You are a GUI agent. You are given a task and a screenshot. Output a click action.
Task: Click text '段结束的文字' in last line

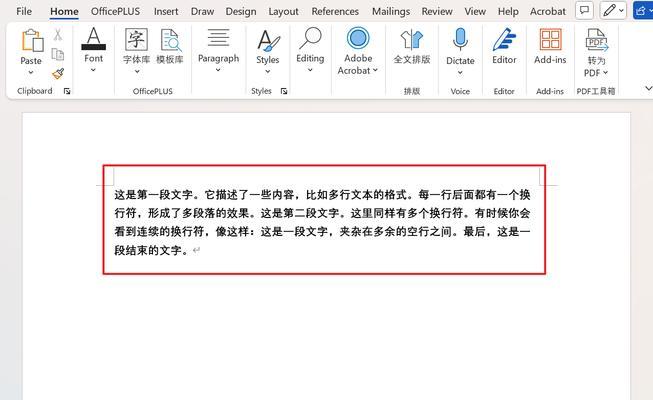point(148,250)
